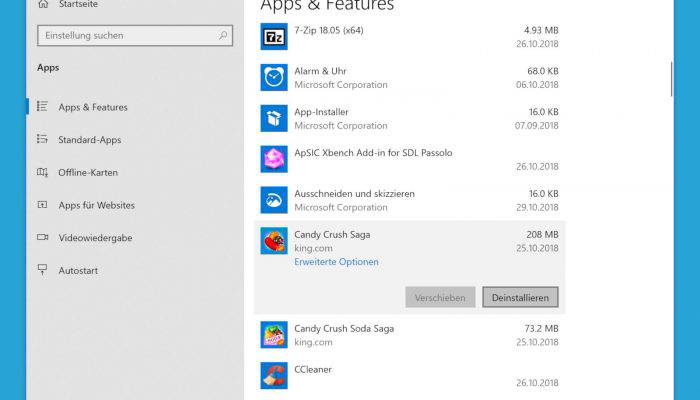The height and width of the screenshot is (400, 700).
Task: Click the CCleaner app icon
Action: (274, 375)
